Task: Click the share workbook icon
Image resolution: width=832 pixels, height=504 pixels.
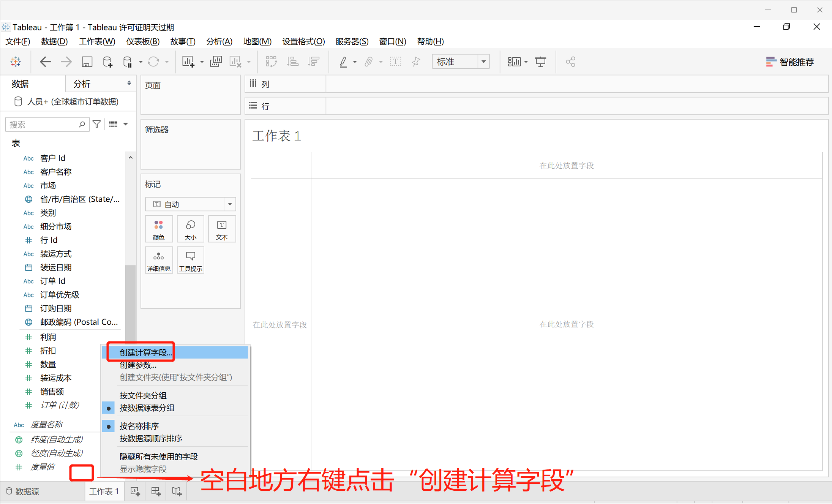Action: tap(570, 62)
